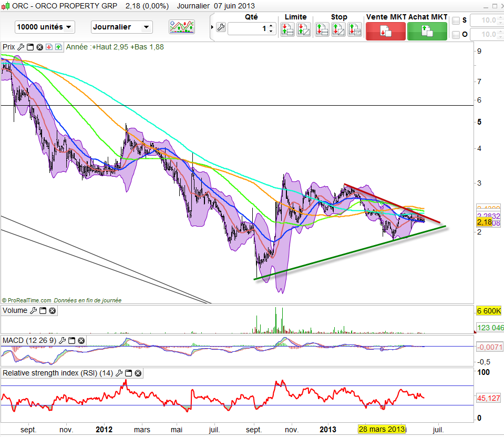This screenshot has height=437, width=504.
Task: Enable the S checkbox
Action: [456, 21]
